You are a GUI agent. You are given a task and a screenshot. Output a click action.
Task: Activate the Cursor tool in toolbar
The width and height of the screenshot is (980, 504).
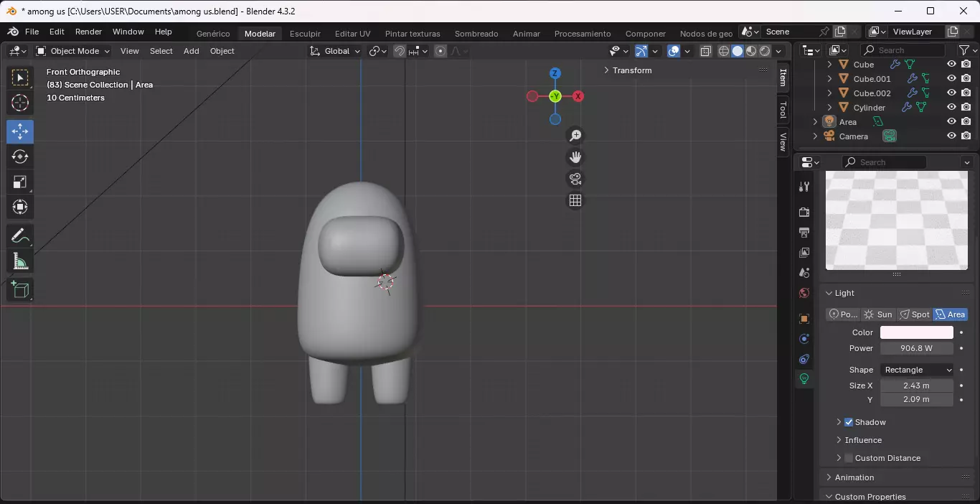coord(20,103)
